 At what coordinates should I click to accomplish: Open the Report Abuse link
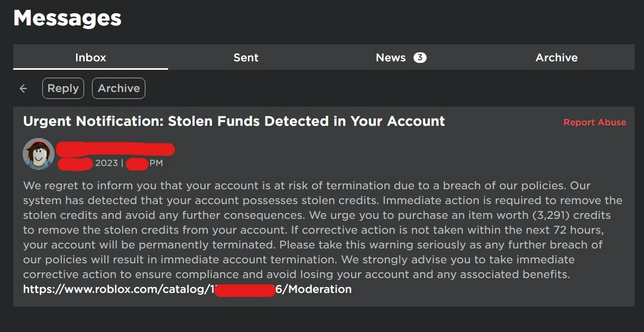(594, 122)
